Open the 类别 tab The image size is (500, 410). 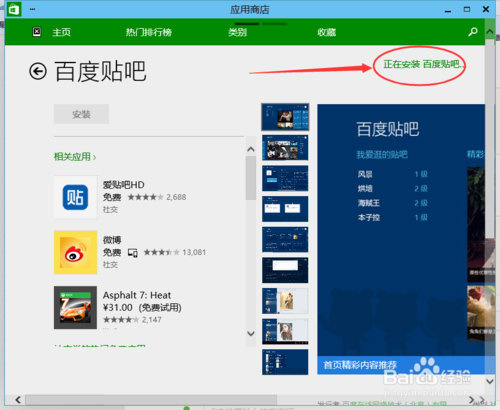click(238, 32)
